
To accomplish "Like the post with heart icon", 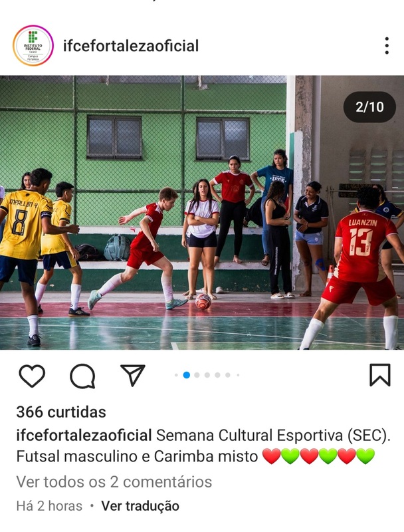I will 32,376.
